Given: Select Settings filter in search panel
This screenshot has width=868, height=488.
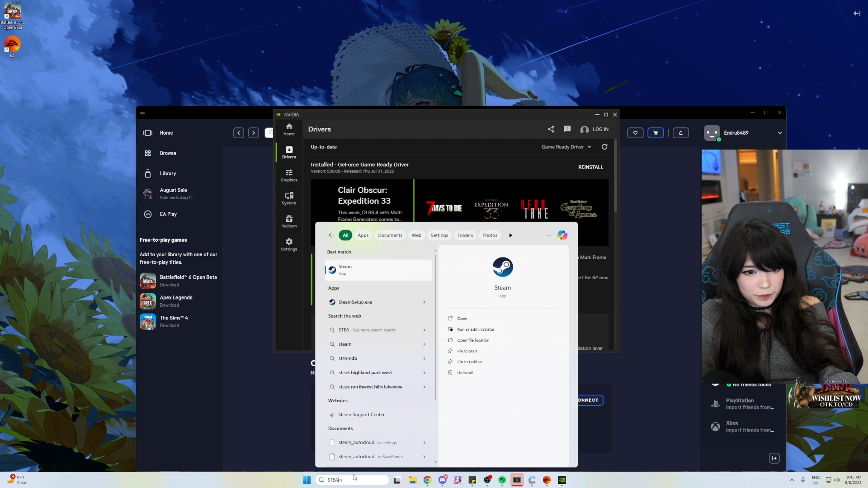Looking at the screenshot, I should click(439, 235).
